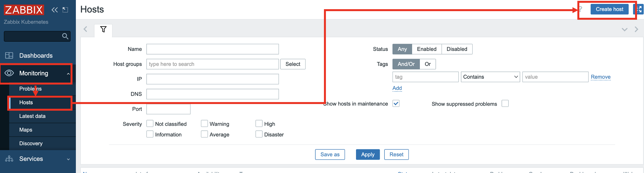Open the filter funnel tab
Screen dimensions: 644x173
click(x=103, y=29)
